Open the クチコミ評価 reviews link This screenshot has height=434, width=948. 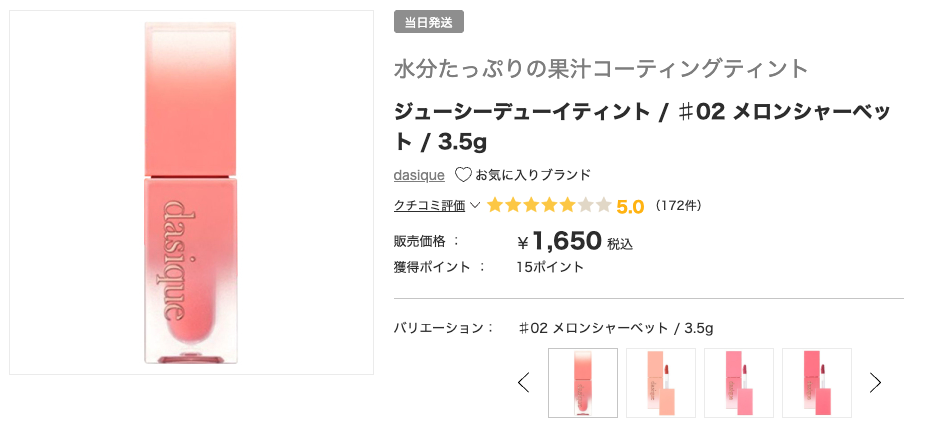coord(430,206)
